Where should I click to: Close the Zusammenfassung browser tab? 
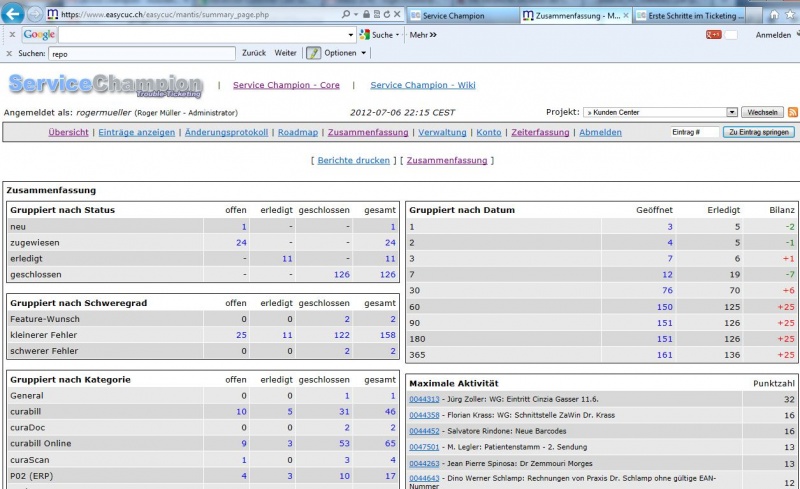coord(626,16)
